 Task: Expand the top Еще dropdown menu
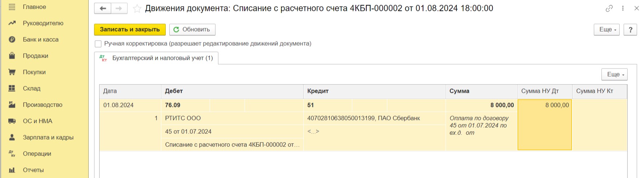click(x=607, y=30)
